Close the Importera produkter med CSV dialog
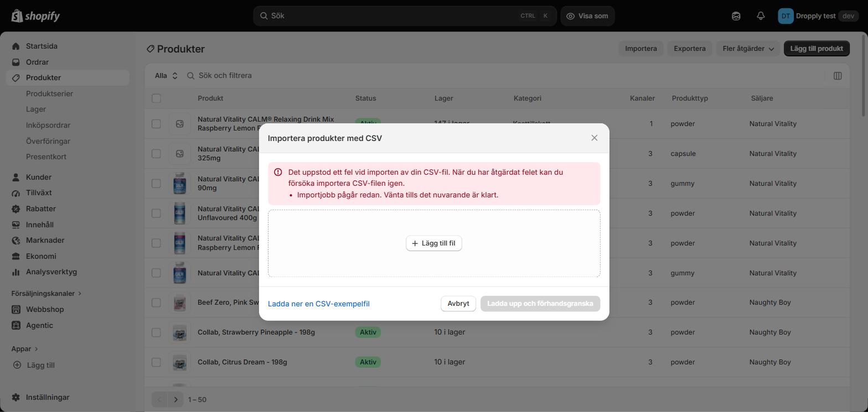 click(594, 138)
